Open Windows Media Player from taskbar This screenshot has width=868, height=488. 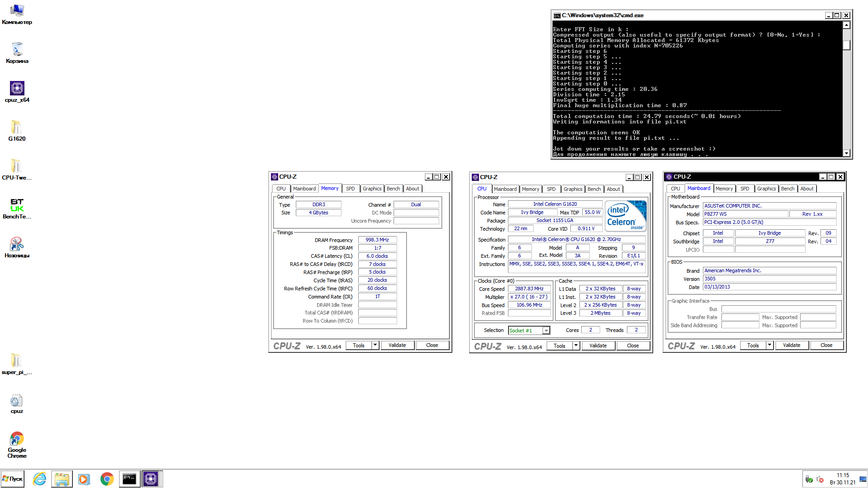(84, 479)
